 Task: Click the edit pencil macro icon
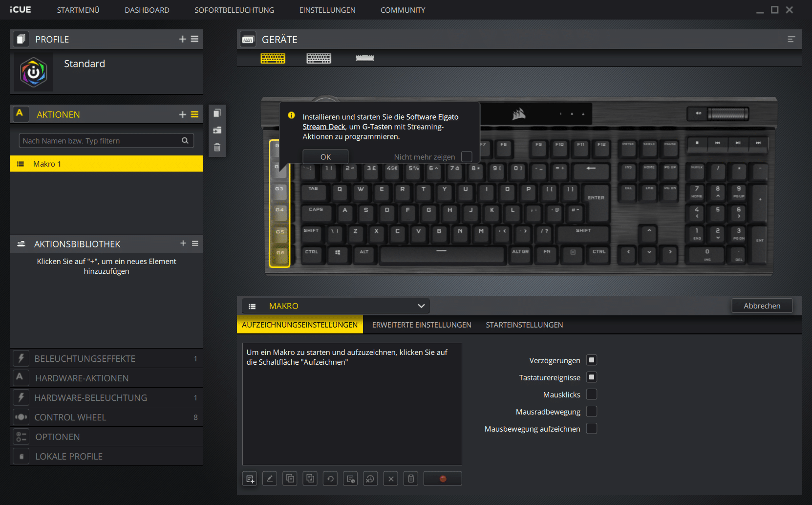point(270,479)
